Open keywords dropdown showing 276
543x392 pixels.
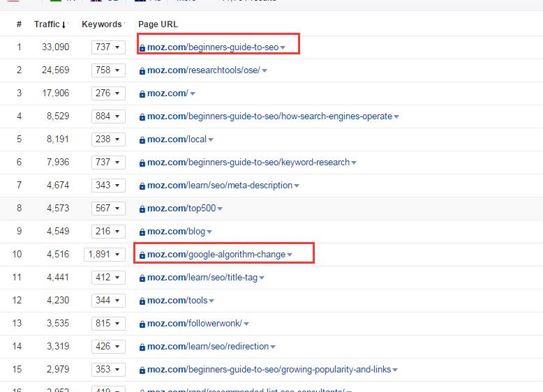click(108, 93)
